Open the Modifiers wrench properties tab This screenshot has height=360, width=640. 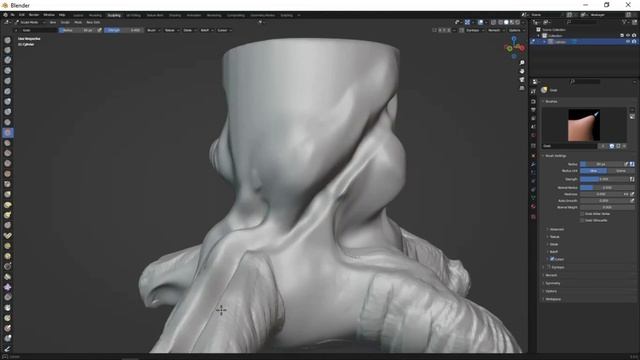point(533,164)
